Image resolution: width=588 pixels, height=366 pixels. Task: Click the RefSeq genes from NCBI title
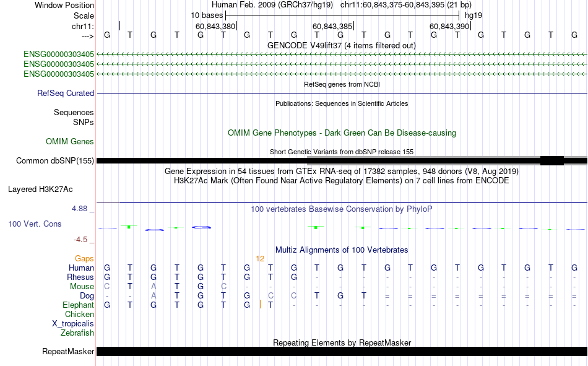pos(342,84)
